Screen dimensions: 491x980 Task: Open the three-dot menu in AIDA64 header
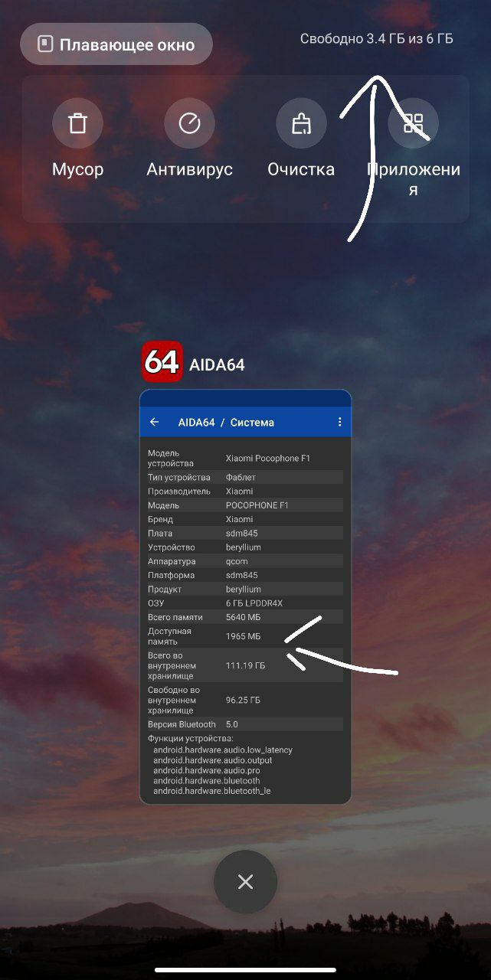point(340,422)
